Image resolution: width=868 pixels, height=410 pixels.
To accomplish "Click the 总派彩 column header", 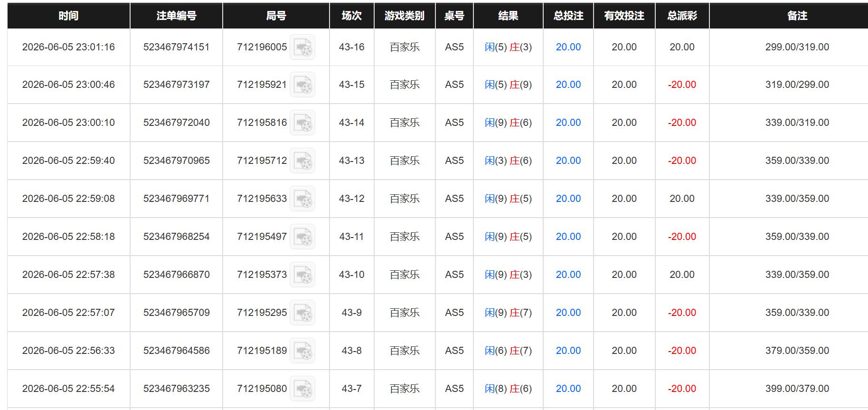I will (682, 16).
